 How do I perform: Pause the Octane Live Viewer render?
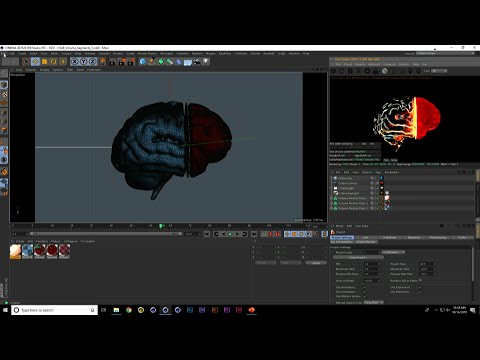pos(350,71)
